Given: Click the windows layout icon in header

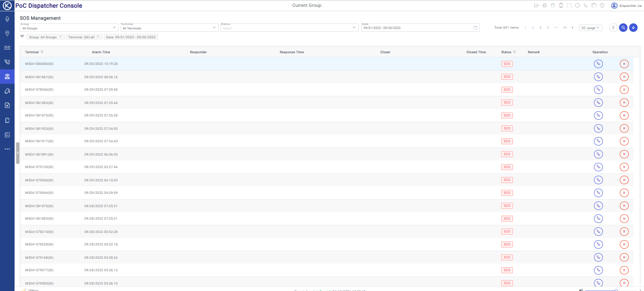Looking at the screenshot, I should click(x=594, y=6).
